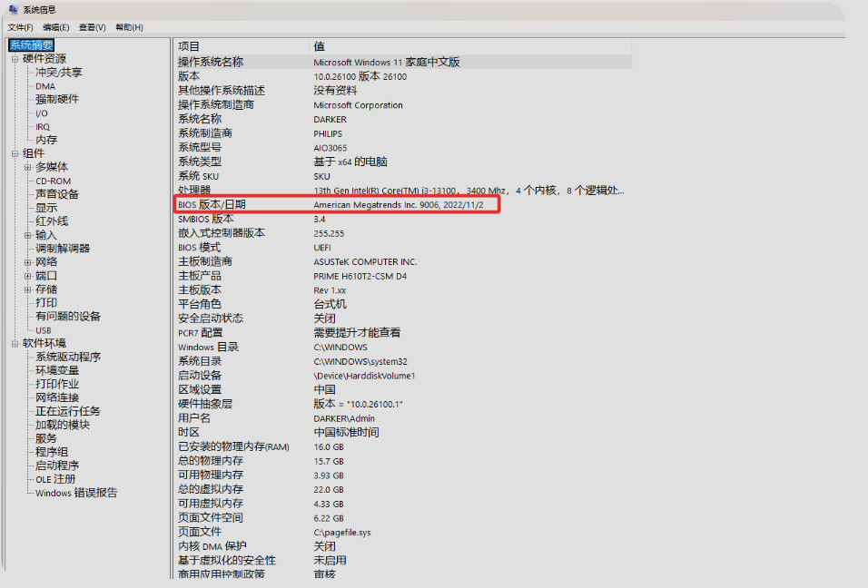The image size is (868, 588).
Task: Collapse the 硬件资源 tree node
Action: 15,59
